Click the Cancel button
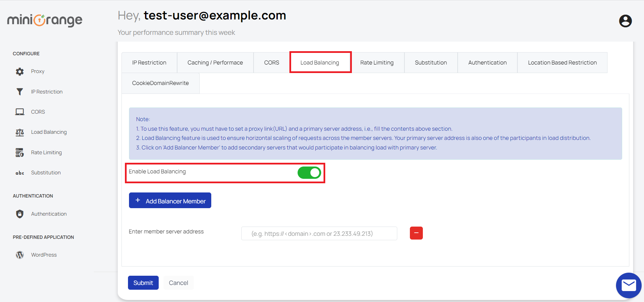 178,283
